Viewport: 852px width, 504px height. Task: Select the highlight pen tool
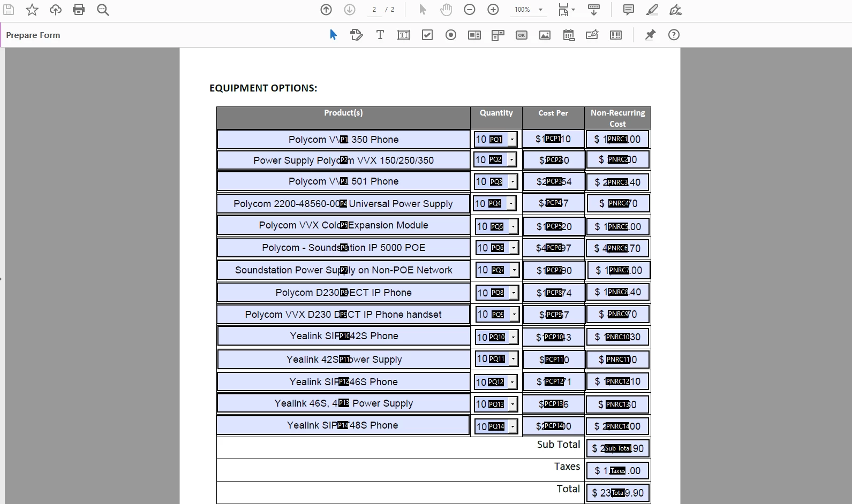(652, 10)
